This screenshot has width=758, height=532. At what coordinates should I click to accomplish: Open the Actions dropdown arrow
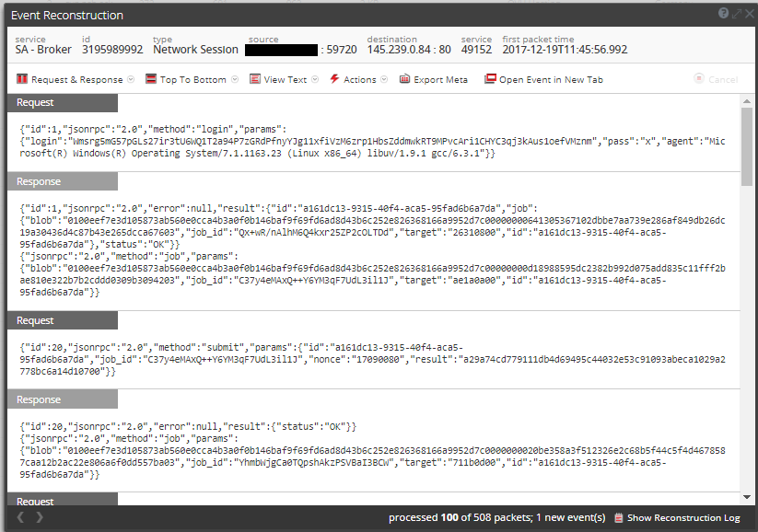[x=385, y=80]
